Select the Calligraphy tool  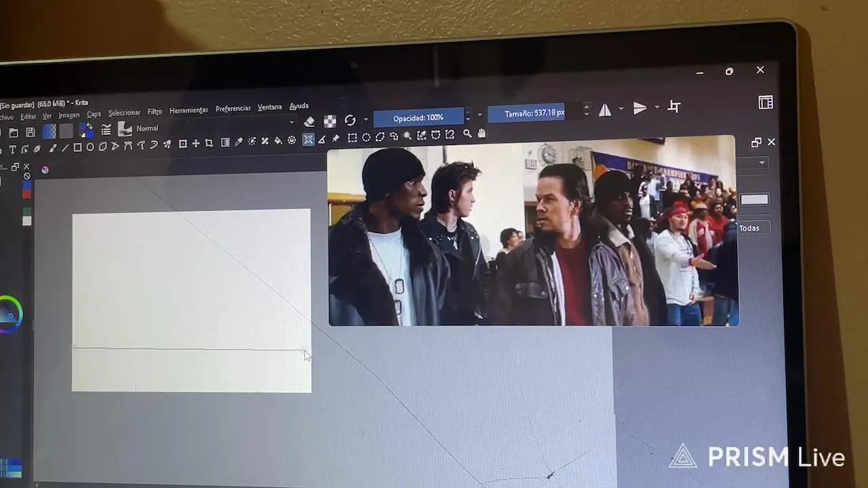tap(37, 148)
